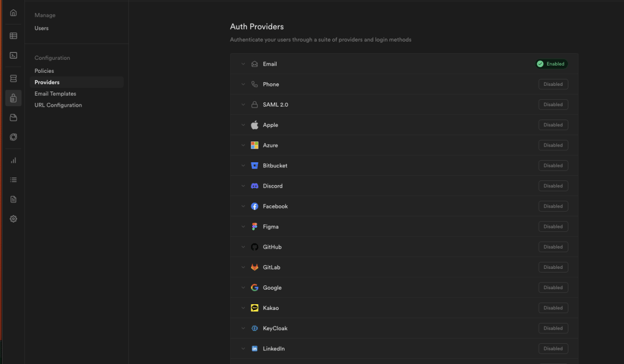Expand the SAML 2.0 provider chevron
624x364 pixels.
click(x=243, y=105)
